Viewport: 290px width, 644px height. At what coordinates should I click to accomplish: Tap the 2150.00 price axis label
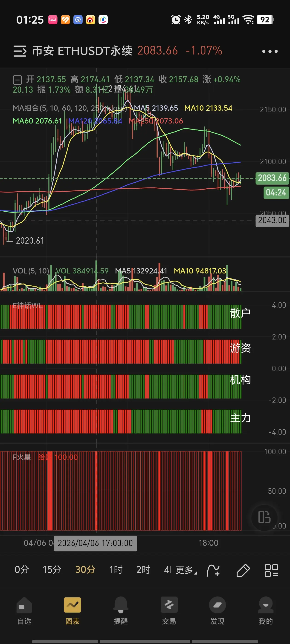tap(273, 110)
